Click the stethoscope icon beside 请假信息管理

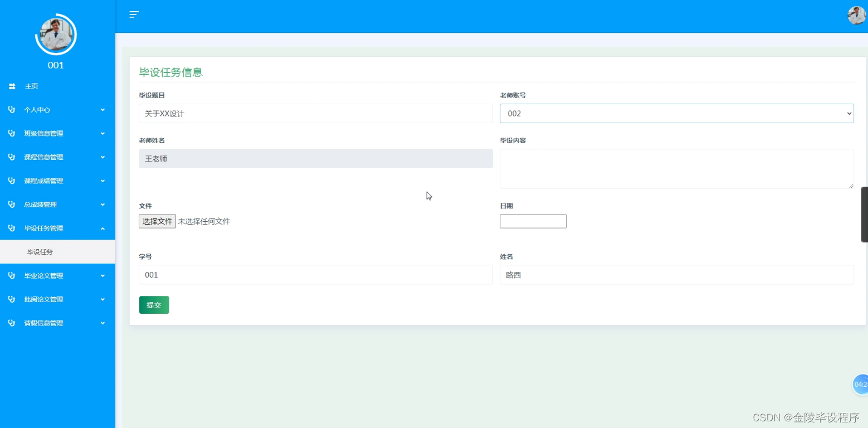[x=12, y=323]
